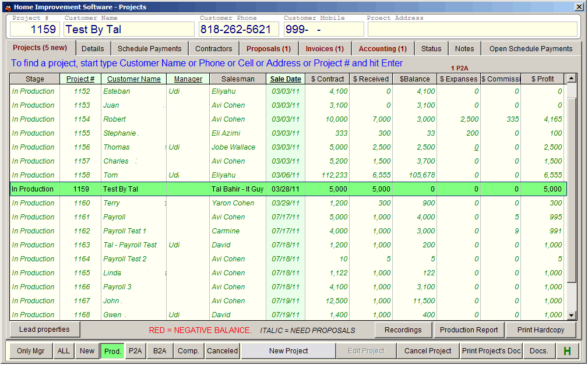The width and height of the screenshot is (588, 365).
Task: Filter projects by P2A
Action: (135, 351)
